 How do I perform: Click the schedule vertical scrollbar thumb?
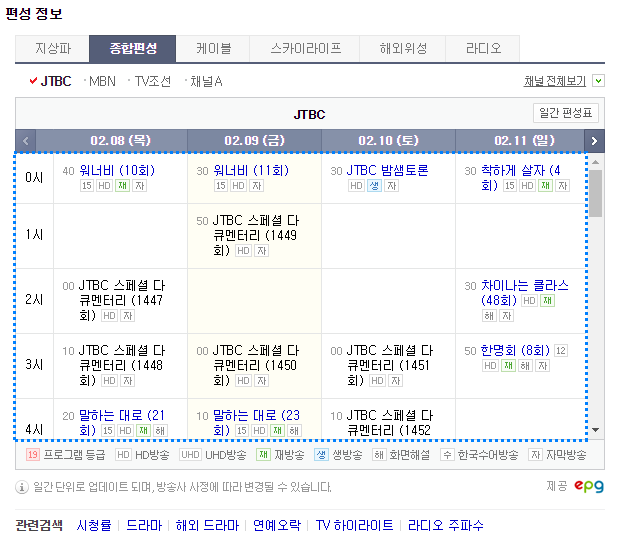pyautogui.click(x=596, y=193)
